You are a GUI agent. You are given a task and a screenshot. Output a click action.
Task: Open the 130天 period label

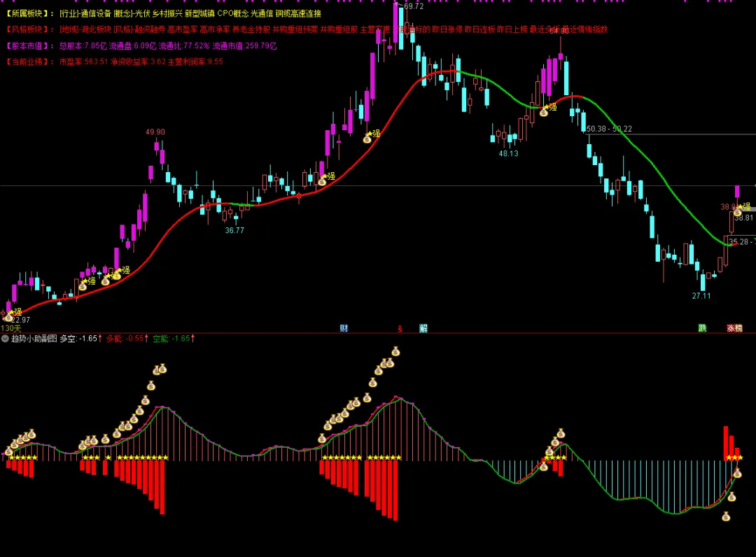pyautogui.click(x=11, y=328)
